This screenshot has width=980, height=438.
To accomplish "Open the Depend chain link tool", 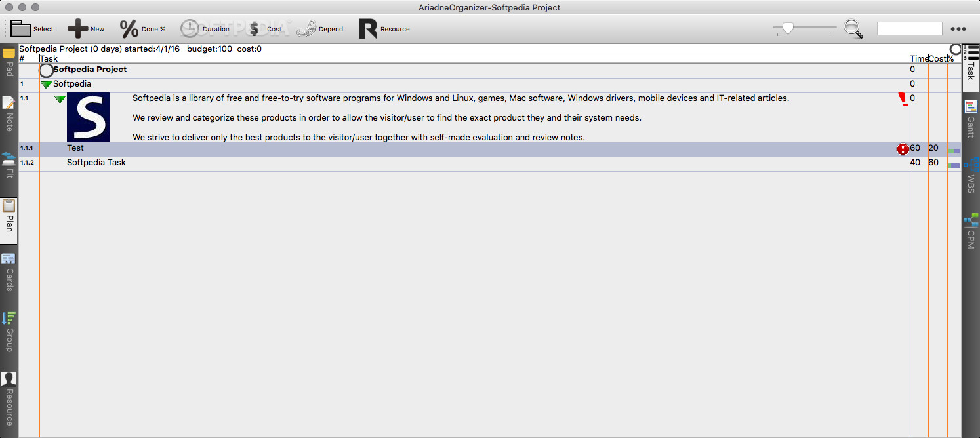I will point(306,29).
